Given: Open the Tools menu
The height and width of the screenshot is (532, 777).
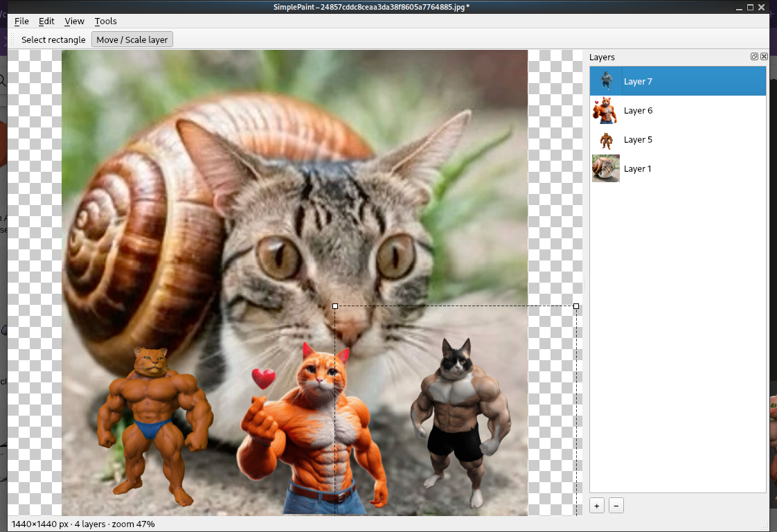Looking at the screenshot, I should pos(105,21).
